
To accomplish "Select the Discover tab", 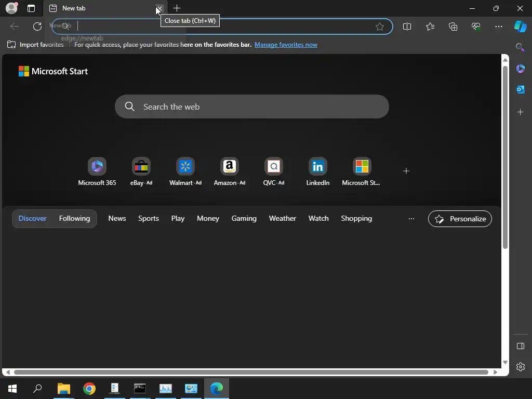I will (32, 219).
